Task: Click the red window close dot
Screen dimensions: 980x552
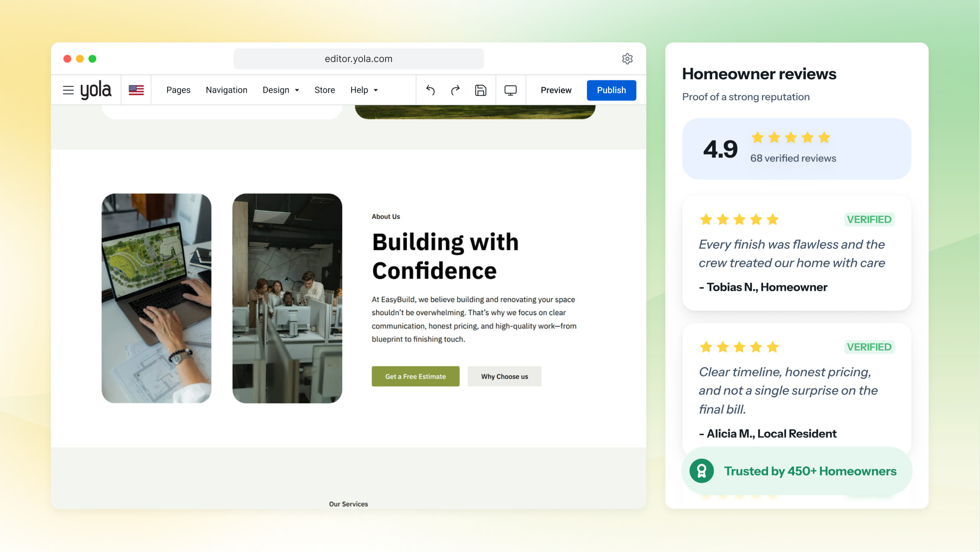Action: point(67,59)
